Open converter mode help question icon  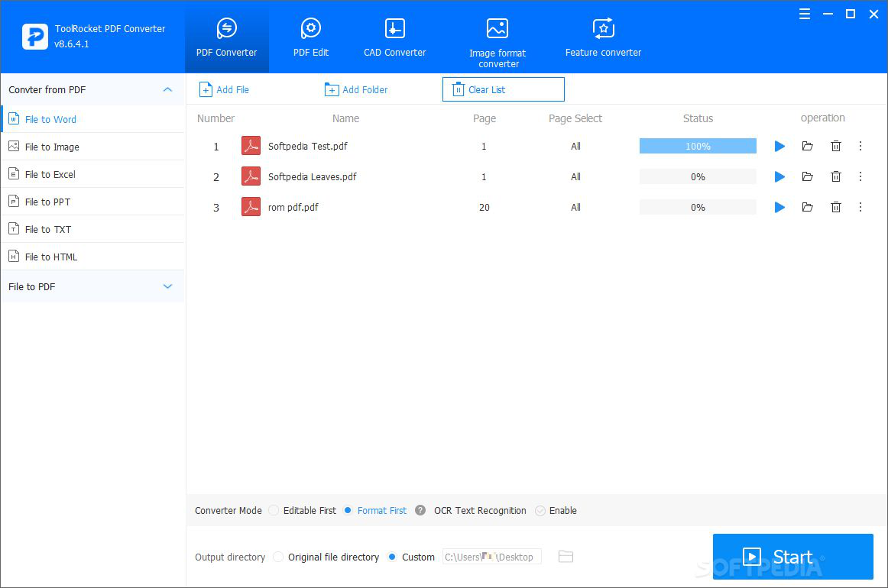tap(420, 510)
